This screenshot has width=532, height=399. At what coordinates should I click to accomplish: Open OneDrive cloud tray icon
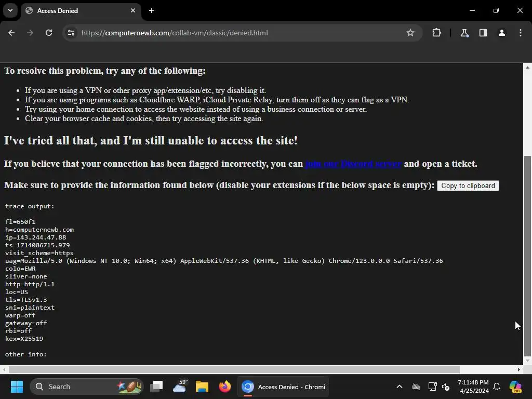click(x=416, y=387)
